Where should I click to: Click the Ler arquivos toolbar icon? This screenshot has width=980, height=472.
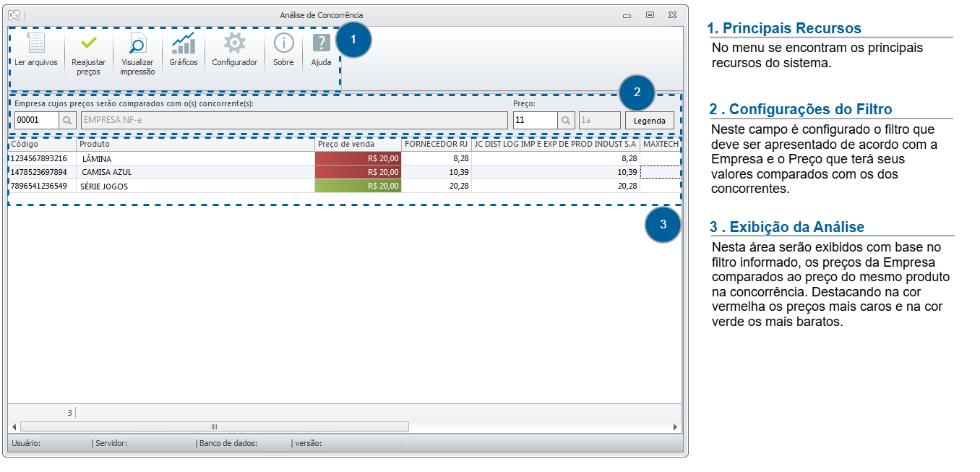pyautogui.click(x=35, y=44)
